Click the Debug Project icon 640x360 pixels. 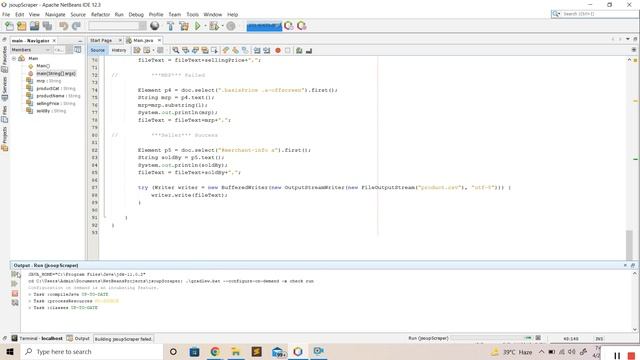coord(213,26)
